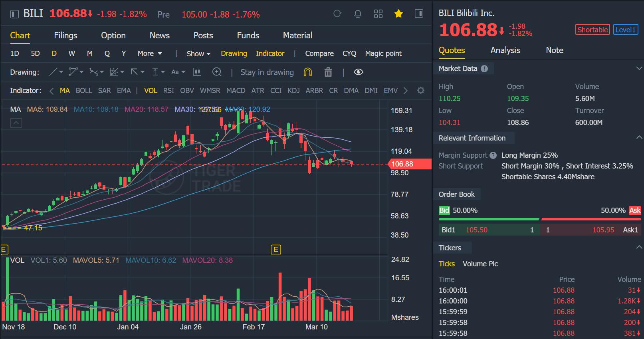Open Margin Support help icon
Screen dimensions: 644x339
[493, 155]
